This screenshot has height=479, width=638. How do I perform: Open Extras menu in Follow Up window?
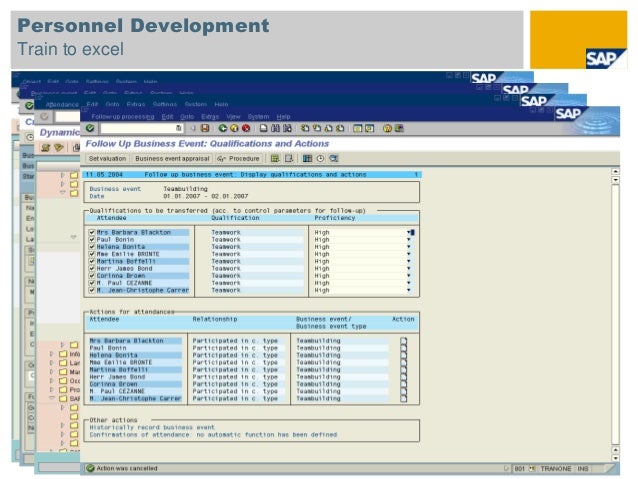pyautogui.click(x=210, y=117)
